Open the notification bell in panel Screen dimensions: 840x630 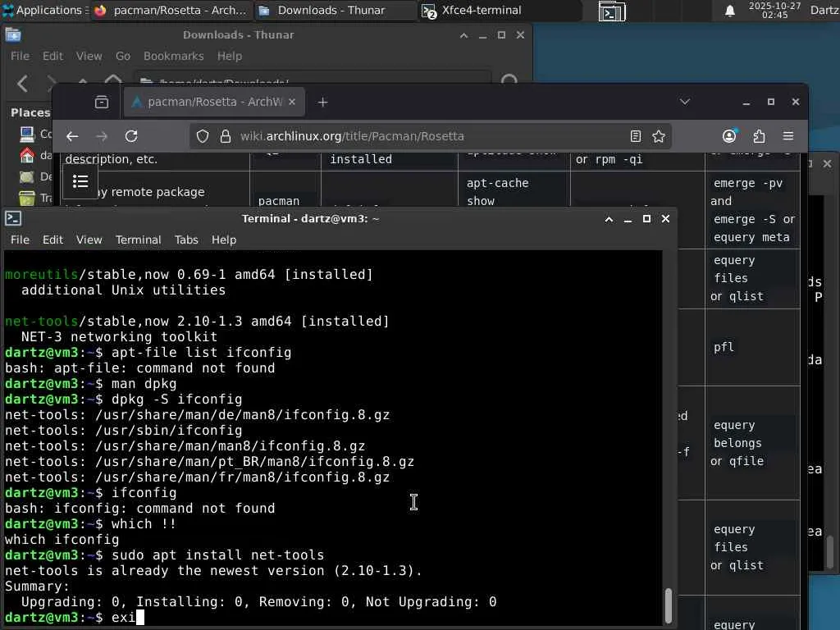729,11
